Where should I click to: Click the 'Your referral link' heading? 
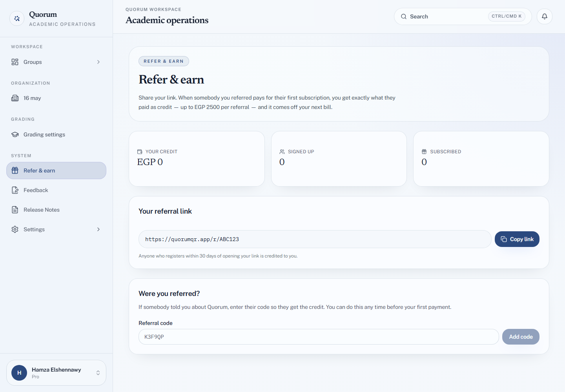[165, 211]
